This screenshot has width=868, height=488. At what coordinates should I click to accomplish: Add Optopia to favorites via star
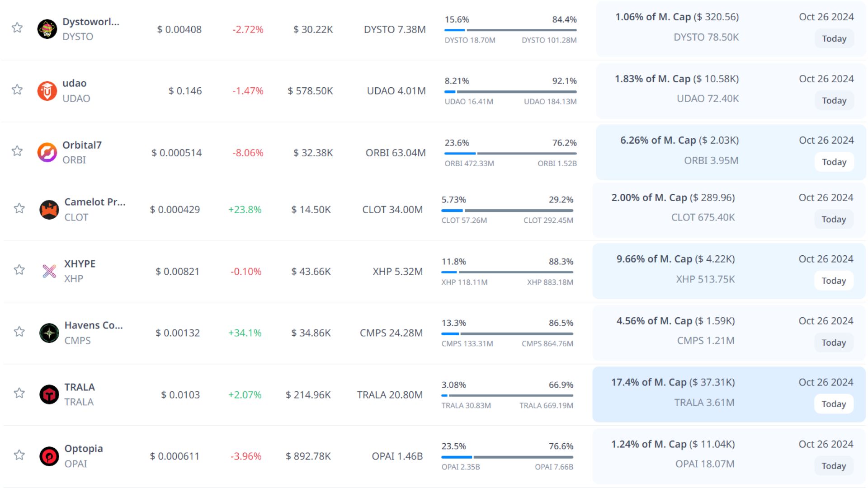coord(19,455)
